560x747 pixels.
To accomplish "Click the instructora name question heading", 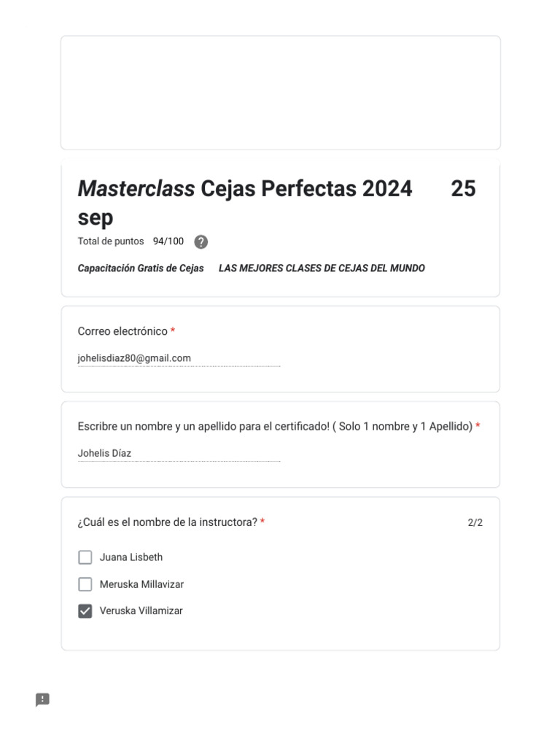I will 167,522.
